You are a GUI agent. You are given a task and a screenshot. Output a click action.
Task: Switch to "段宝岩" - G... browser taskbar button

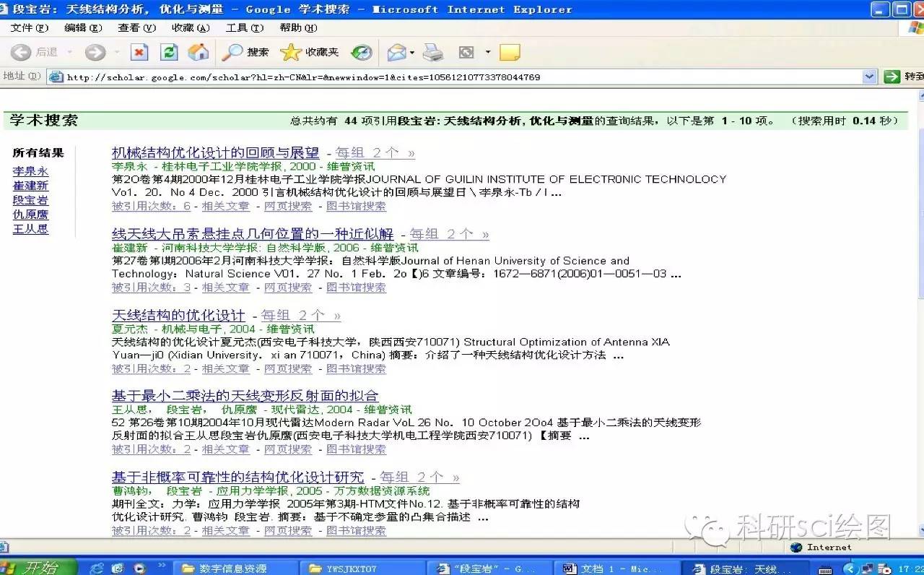click(489, 568)
